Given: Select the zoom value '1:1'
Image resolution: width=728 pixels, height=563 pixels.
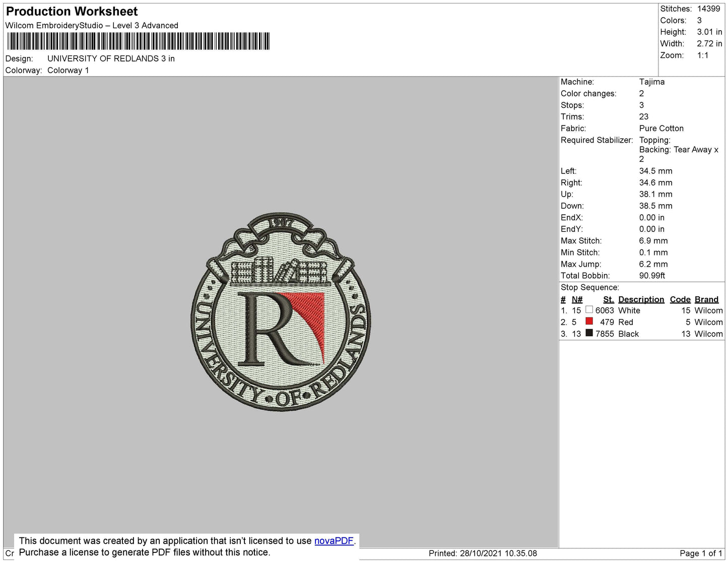Looking at the screenshot, I should [x=703, y=55].
